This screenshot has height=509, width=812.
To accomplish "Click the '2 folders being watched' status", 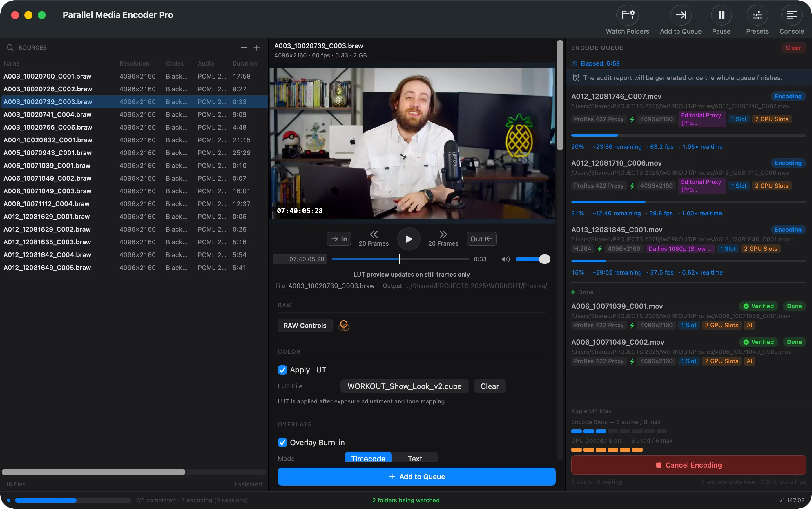I will (x=406, y=500).
